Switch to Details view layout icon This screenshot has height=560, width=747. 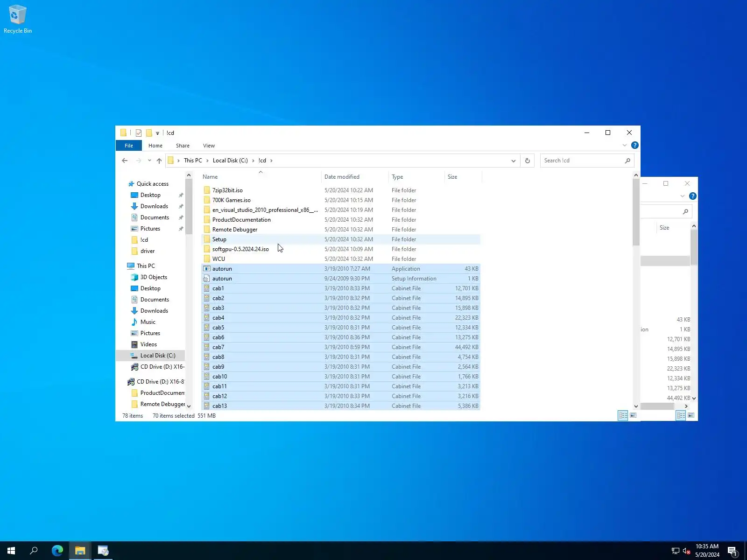(x=623, y=415)
